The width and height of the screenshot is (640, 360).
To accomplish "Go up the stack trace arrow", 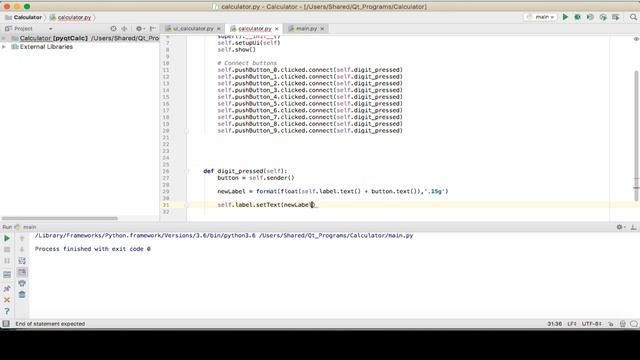I will [22, 238].
